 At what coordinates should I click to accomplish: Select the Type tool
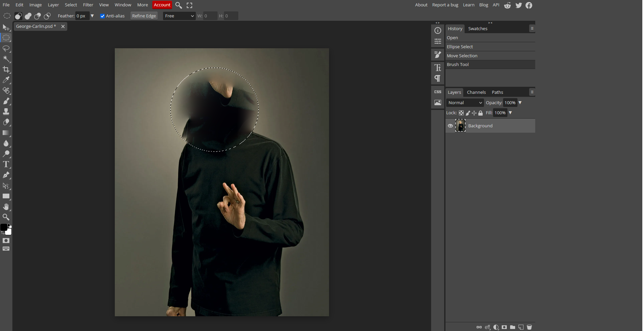(6, 164)
